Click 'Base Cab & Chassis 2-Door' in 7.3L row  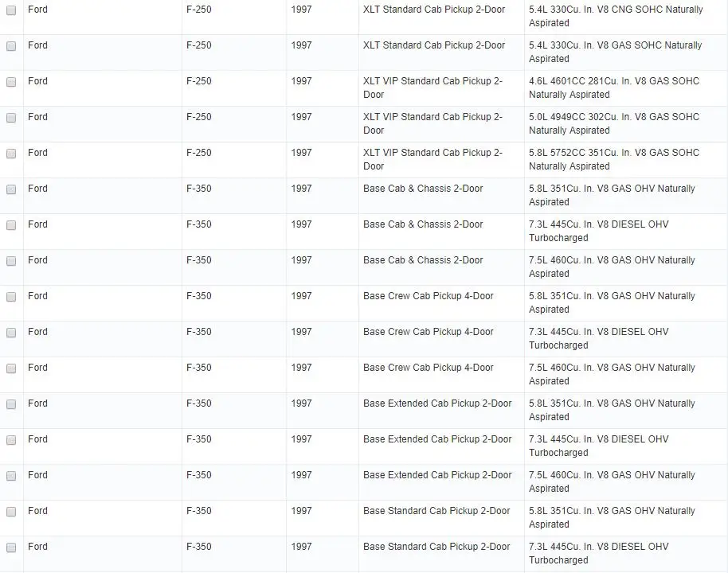tap(423, 224)
